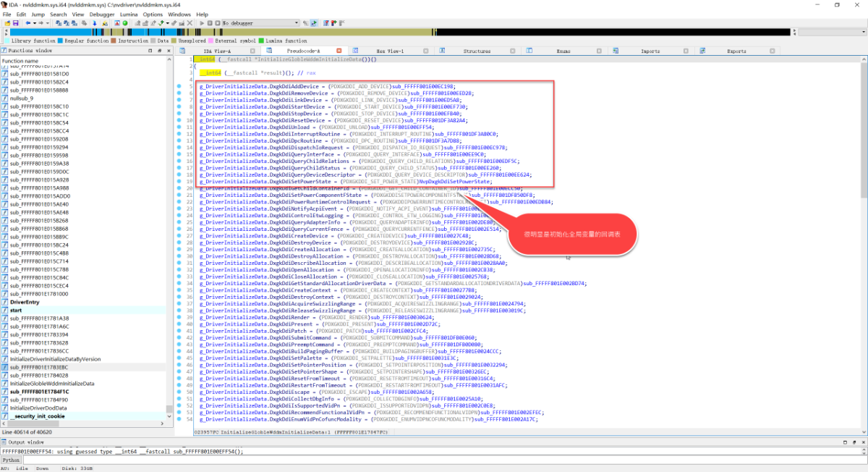Click the green circle toolbar icon
868x472 pixels.
tap(124, 23)
